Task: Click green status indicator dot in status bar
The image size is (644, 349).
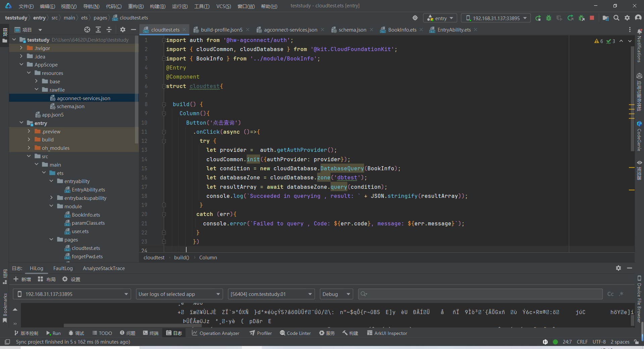Action: coord(555,342)
